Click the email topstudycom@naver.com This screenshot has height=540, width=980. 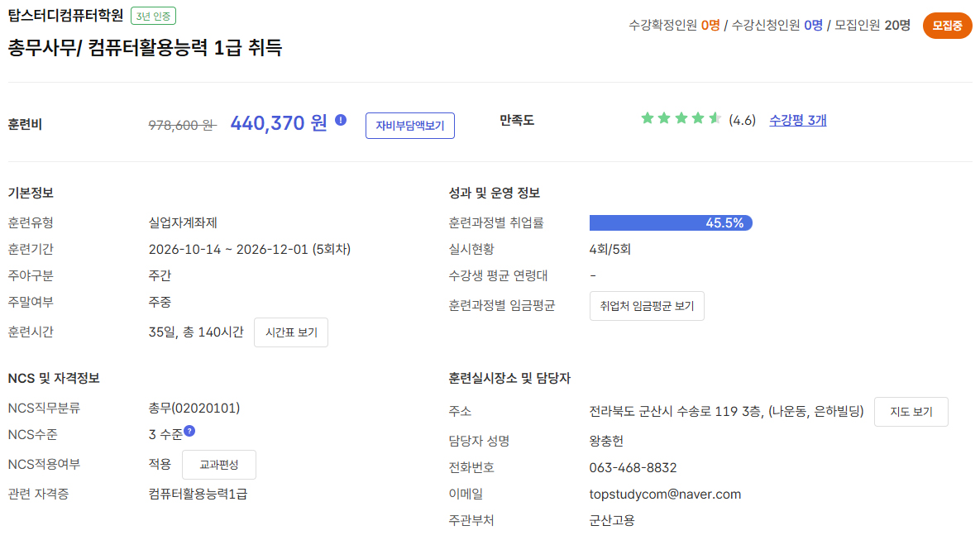tap(665, 495)
